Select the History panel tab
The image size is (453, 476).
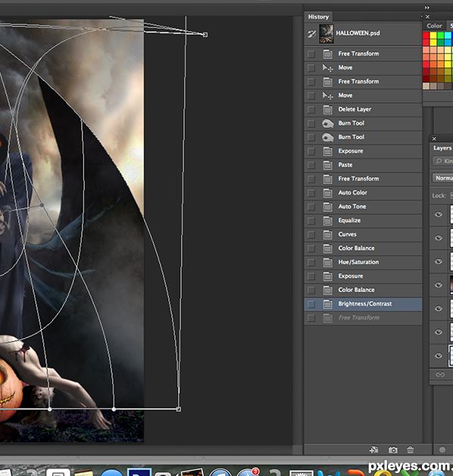point(318,17)
